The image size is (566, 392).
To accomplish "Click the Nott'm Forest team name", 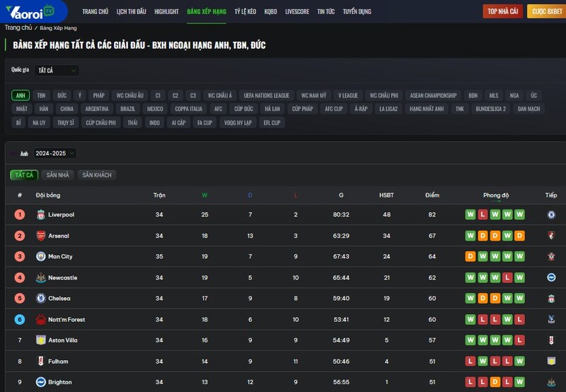I will (67, 319).
